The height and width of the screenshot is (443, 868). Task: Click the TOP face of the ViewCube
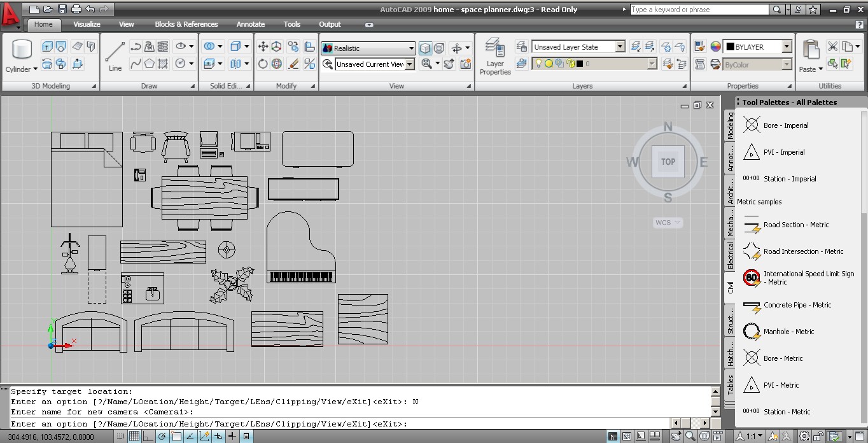pyautogui.click(x=668, y=162)
